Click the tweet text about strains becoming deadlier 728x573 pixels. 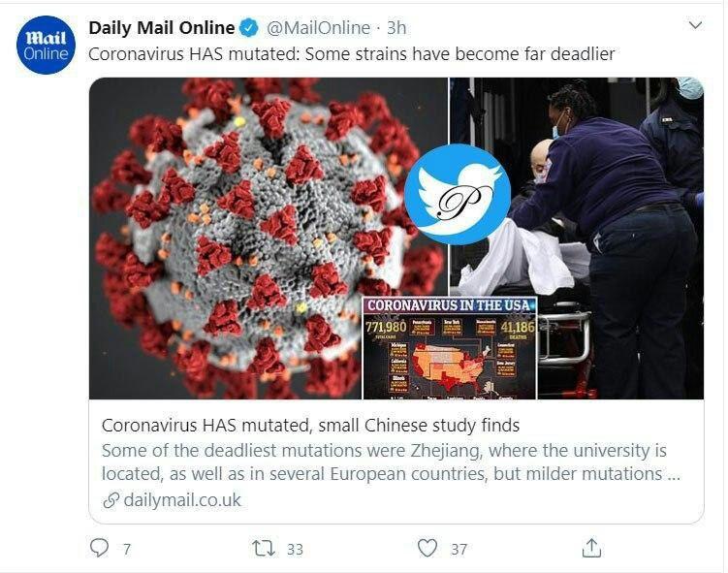tap(352, 54)
